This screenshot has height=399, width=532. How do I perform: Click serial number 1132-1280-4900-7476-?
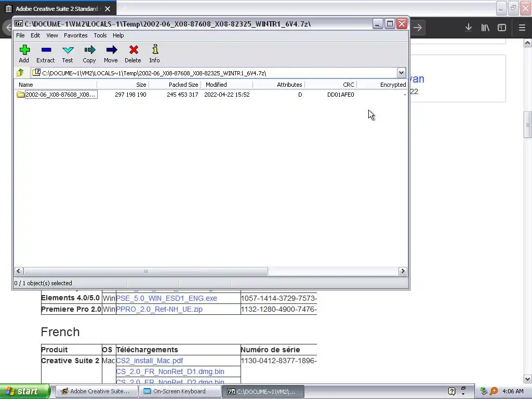pyautogui.click(x=278, y=309)
